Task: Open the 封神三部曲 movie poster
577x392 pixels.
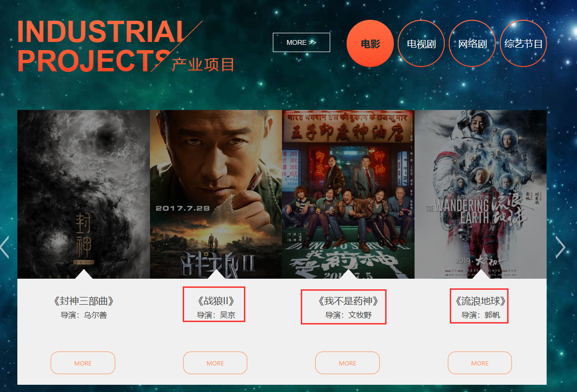Action: [83, 194]
